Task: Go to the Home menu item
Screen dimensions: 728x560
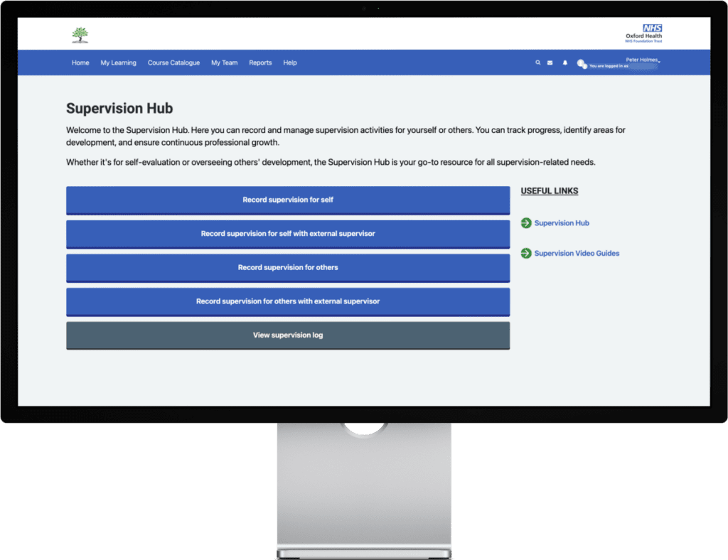Action: pyautogui.click(x=80, y=63)
